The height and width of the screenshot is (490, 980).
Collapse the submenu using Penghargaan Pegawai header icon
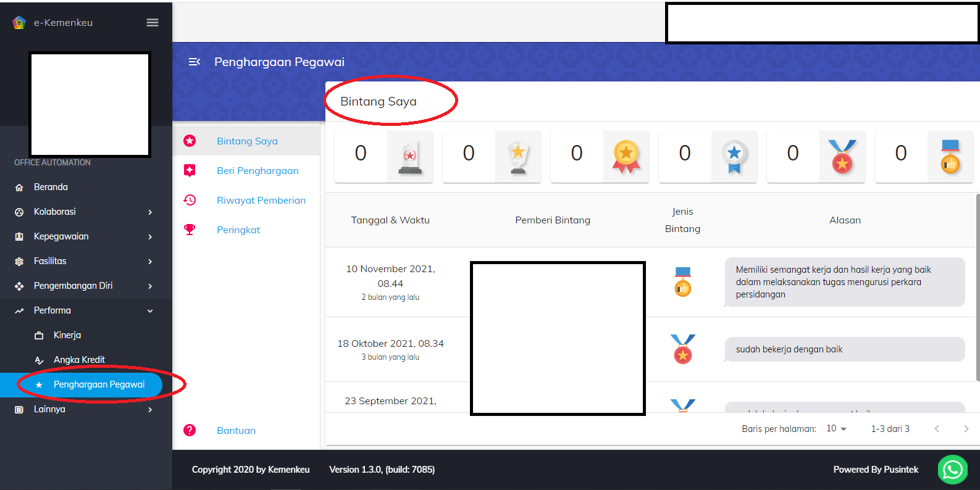(x=194, y=62)
